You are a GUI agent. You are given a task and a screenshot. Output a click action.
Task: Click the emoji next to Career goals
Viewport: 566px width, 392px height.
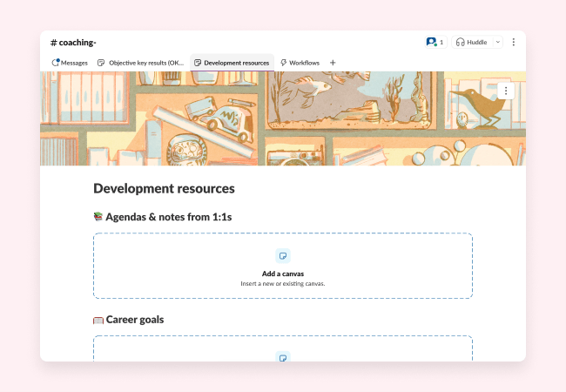click(x=98, y=320)
